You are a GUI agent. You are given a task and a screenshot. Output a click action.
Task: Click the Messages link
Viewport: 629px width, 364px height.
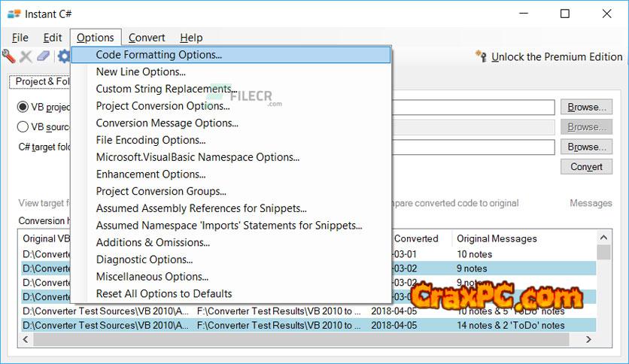tap(591, 203)
